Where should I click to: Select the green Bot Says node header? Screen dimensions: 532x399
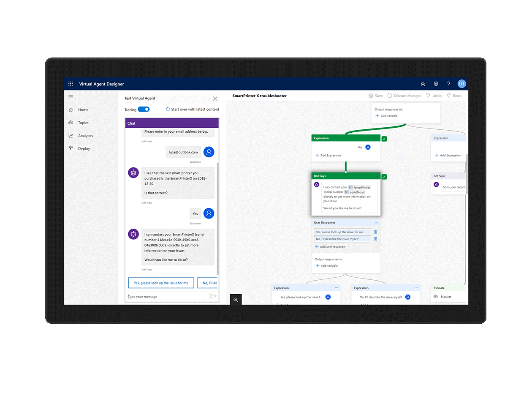click(x=346, y=176)
